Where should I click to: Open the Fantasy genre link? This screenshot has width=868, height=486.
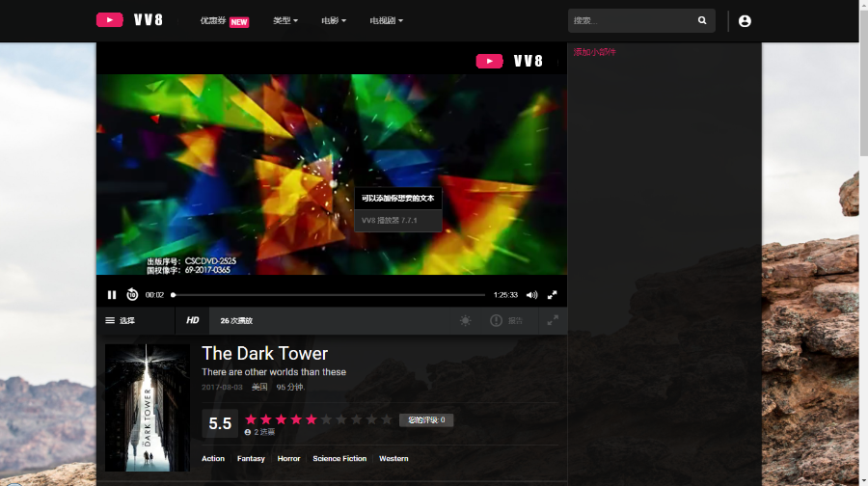[x=251, y=458]
